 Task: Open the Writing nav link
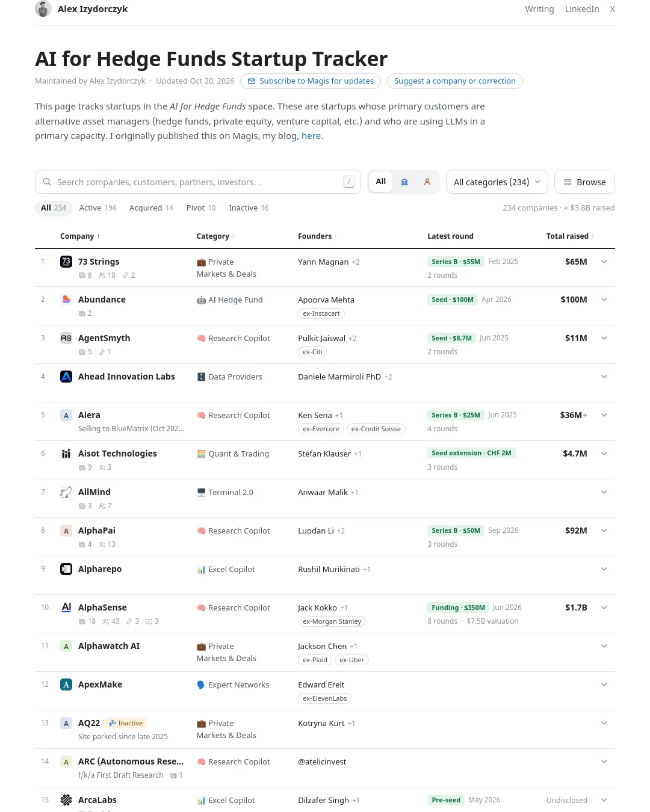(539, 9)
